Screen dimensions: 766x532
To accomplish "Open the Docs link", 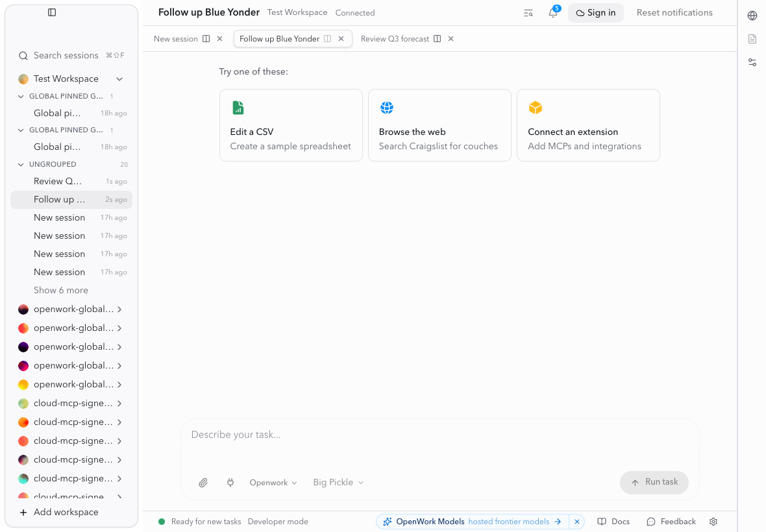I will pos(613,522).
